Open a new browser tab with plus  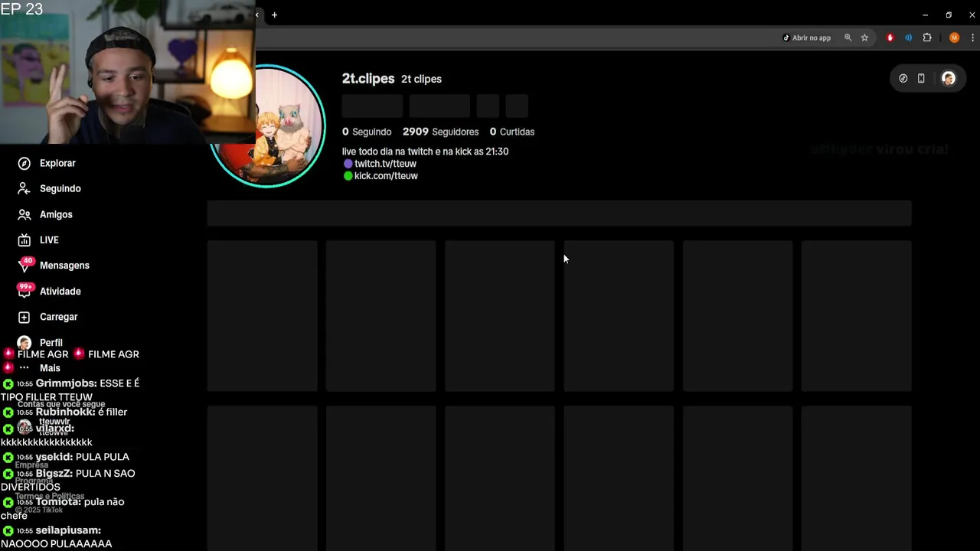point(274,15)
